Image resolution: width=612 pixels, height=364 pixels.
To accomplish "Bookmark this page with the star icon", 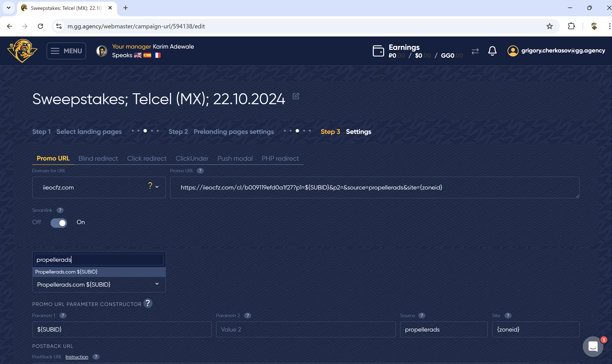I will (x=549, y=26).
